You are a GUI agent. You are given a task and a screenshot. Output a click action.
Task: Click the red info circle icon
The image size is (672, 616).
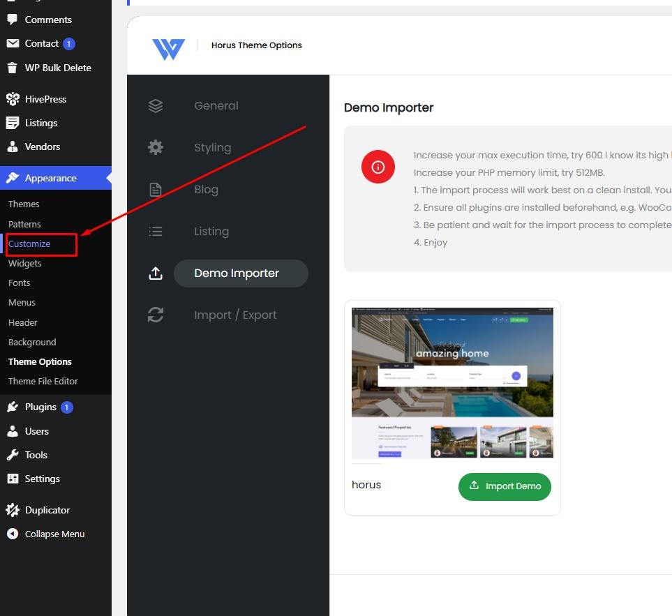(x=378, y=167)
